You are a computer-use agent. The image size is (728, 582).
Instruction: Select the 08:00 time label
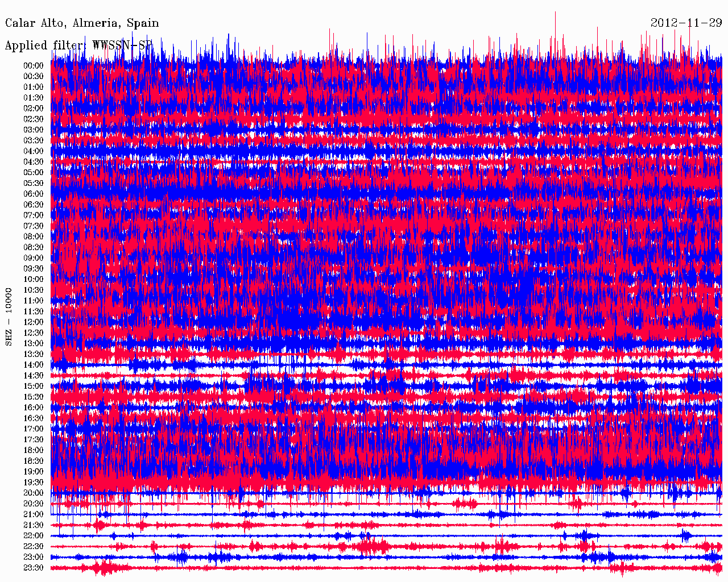click(34, 236)
